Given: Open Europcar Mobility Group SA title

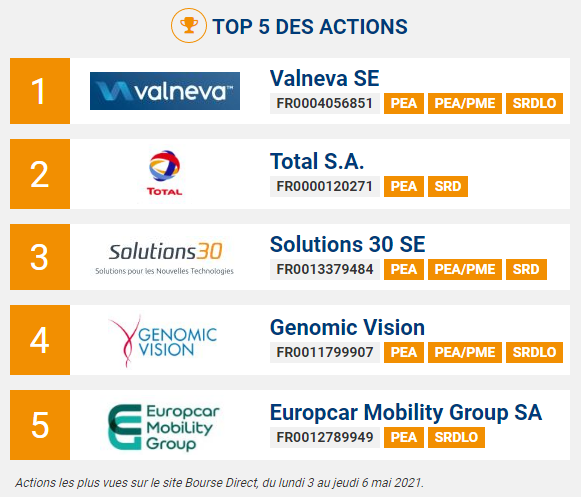Looking at the screenshot, I should (x=406, y=412).
